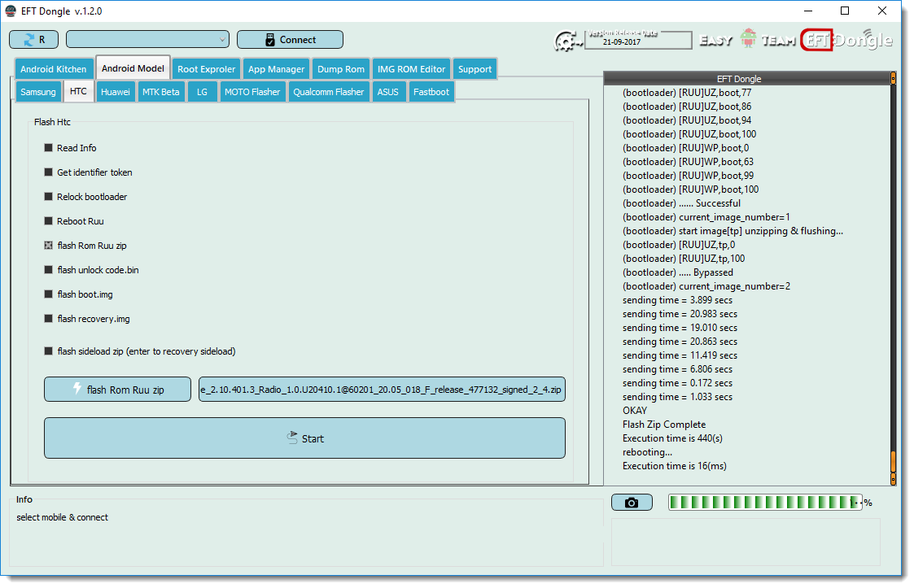Check flash recovery.img option
914x588 pixels.
tap(48, 320)
